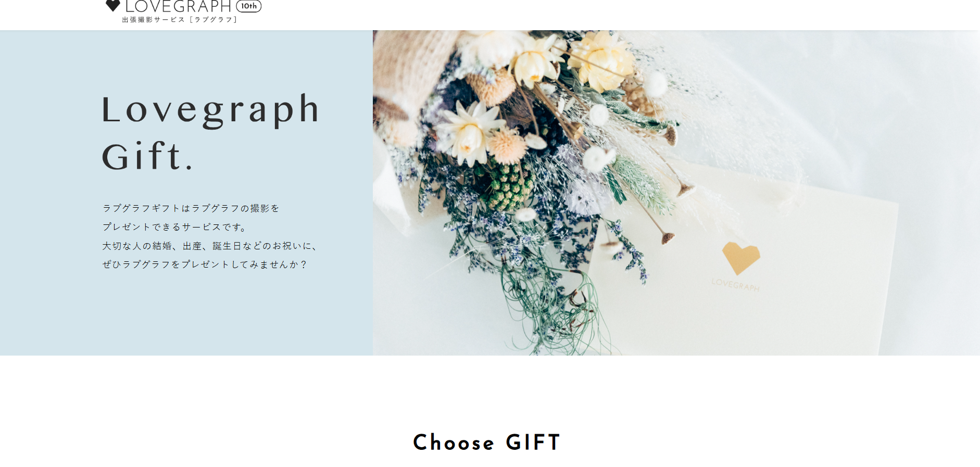Viewport: 980px width, 467px height.
Task: Click the bouquet hero photo
Action: point(676,193)
